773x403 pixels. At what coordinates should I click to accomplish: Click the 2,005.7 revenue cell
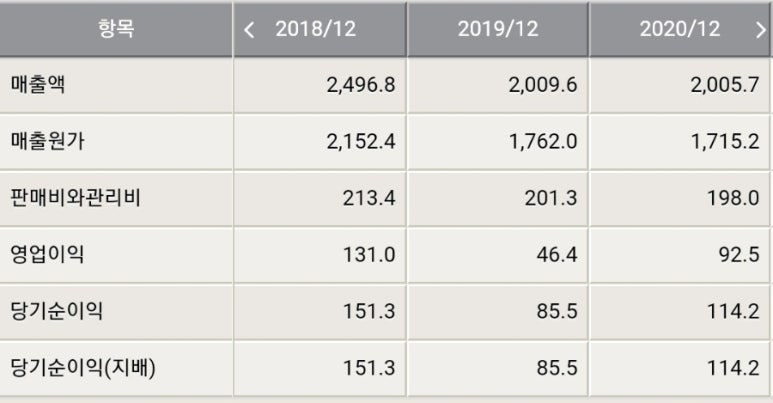680,85
